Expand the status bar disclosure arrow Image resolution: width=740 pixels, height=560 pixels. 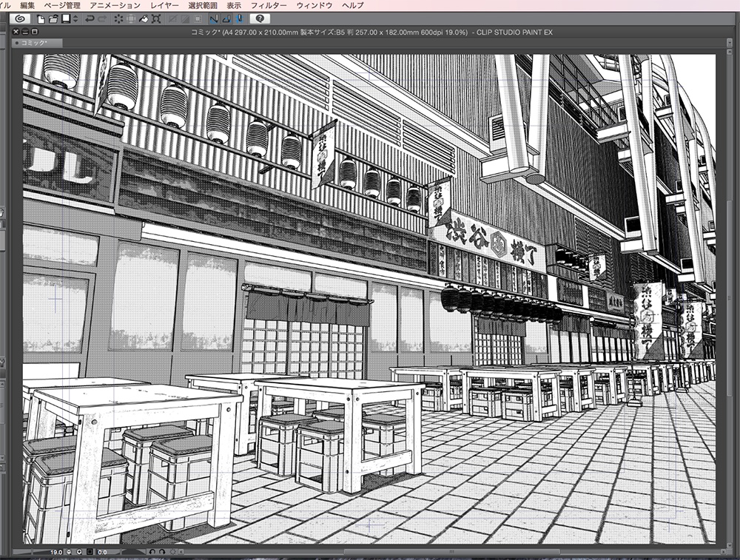pos(181,553)
